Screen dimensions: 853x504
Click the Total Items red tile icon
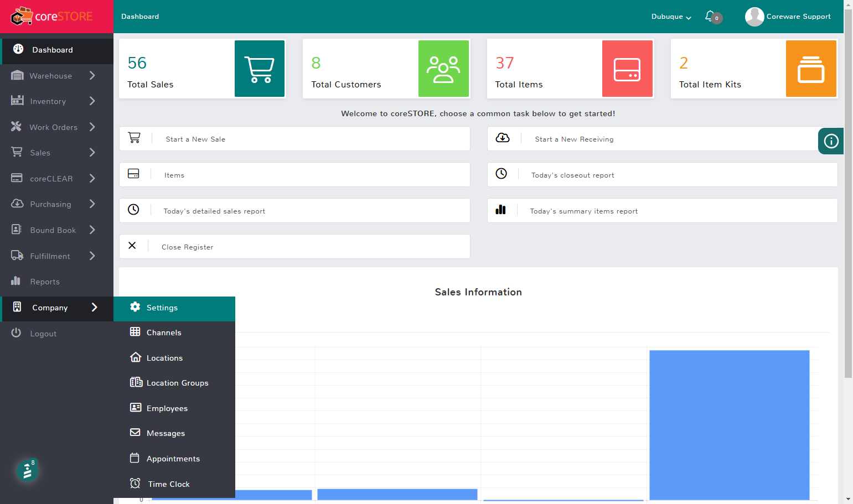point(627,69)
